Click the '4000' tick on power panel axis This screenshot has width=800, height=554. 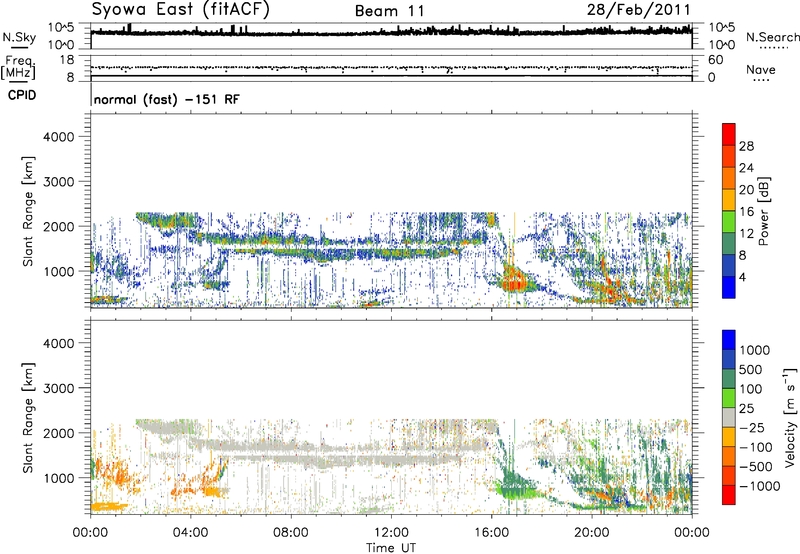pos(59,137)
